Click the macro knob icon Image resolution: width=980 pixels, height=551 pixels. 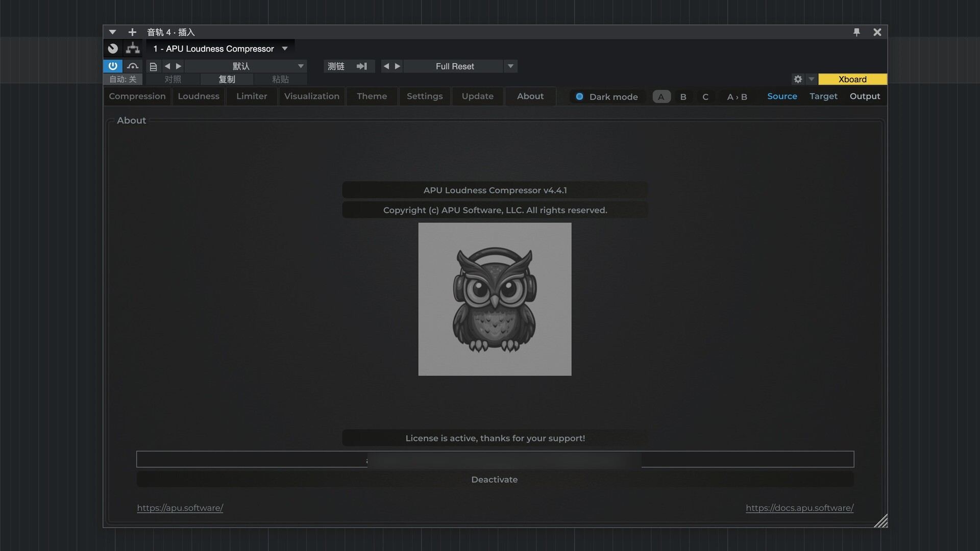(x=113, y=48)
